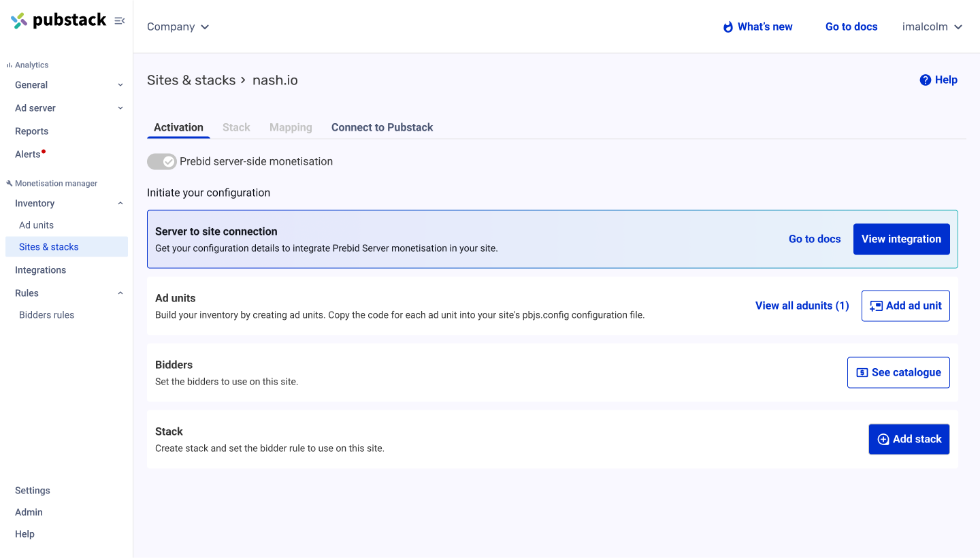Click the Add stack plus icon
Screen dimensions: 980x558
pos(883,440)
